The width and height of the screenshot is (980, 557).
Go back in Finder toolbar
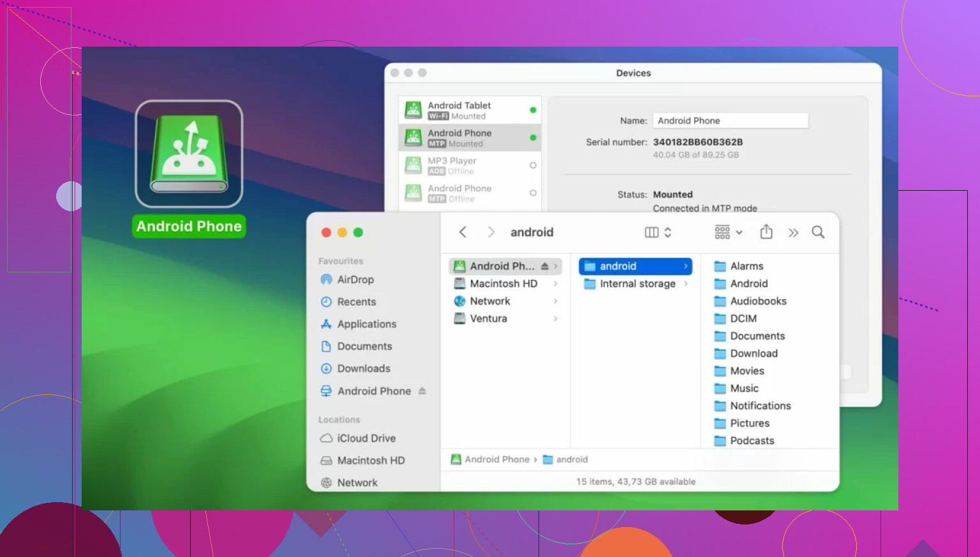tap(463, 232)
